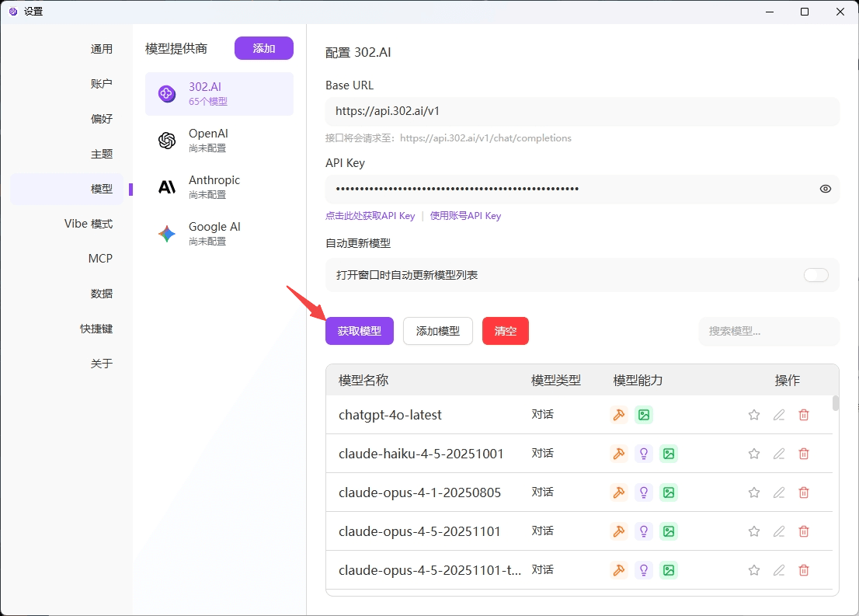This screenshot has width=859, height=616.
Task: Open the MCP settings section
Action: click(100, 259)
